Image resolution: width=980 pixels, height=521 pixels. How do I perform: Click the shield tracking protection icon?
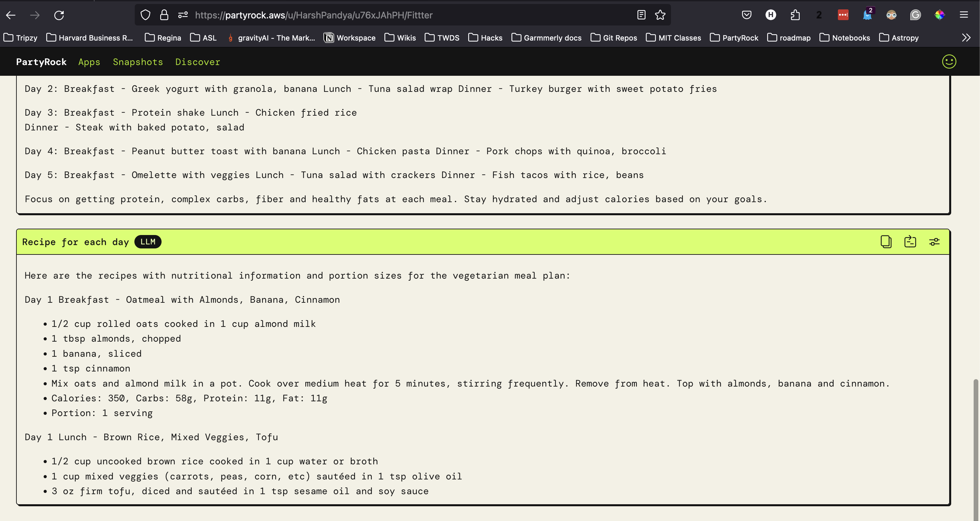click(x=145, y=15)
